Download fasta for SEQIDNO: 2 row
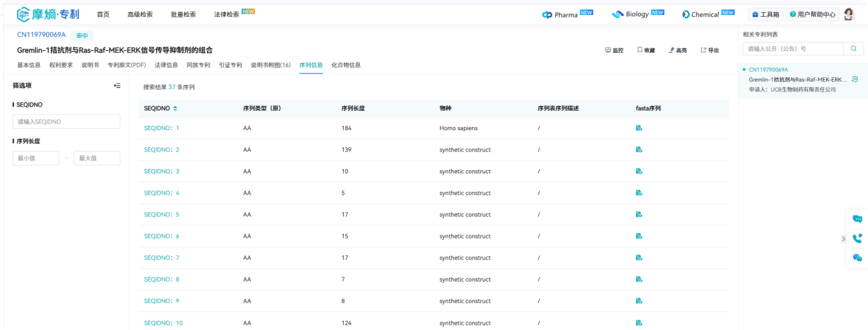 [x=638, y=150]
